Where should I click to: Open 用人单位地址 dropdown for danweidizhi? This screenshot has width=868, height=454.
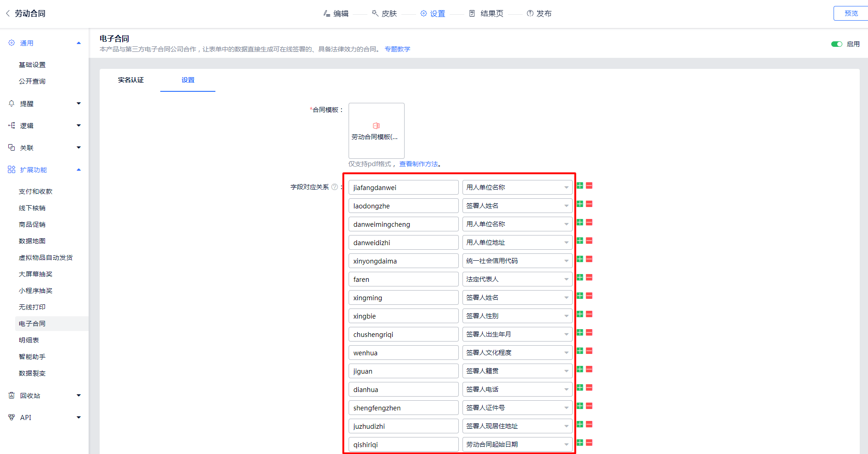(517, 242)
